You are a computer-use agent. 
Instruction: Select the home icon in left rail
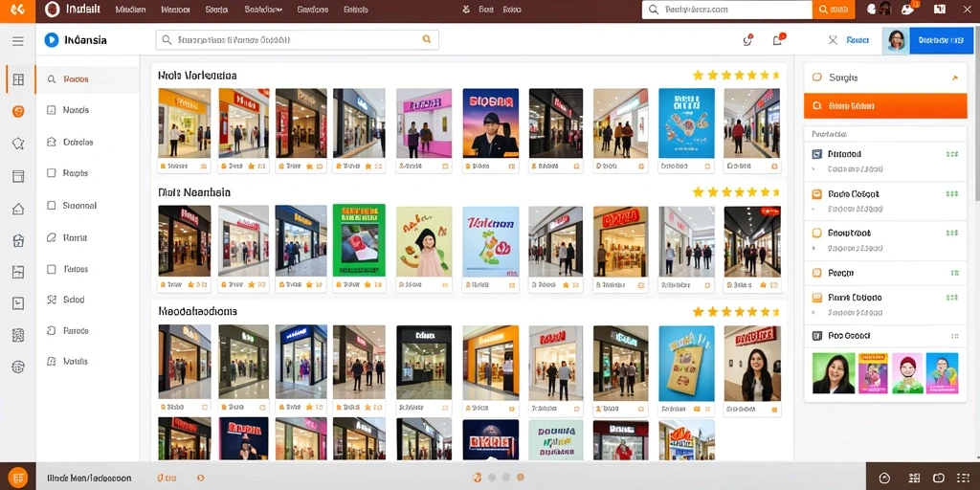click(x=18, y=209)
